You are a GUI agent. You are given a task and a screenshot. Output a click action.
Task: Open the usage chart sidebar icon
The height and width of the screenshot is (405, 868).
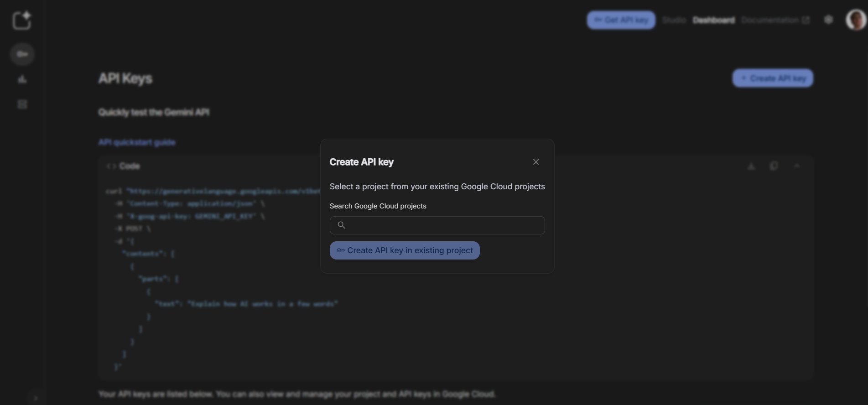22,79
